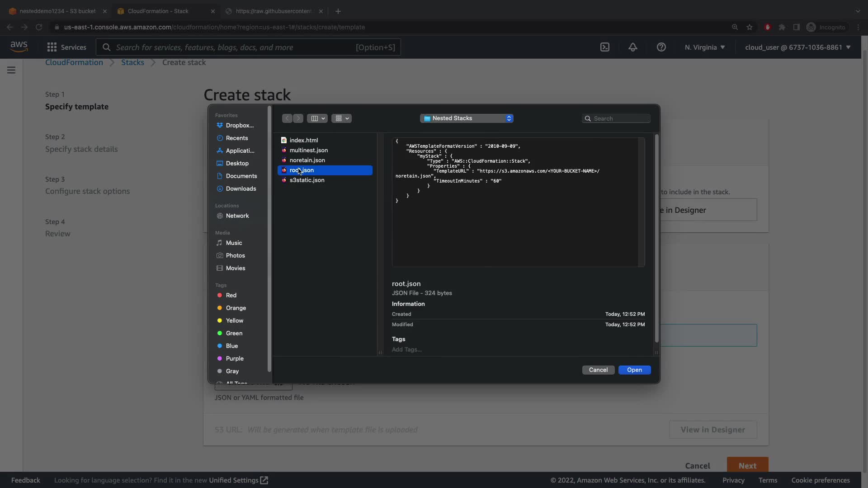This screenshot has width=868, height=488.
Task: Click the file dialog back arrow
Action: [x=287, y=118]
